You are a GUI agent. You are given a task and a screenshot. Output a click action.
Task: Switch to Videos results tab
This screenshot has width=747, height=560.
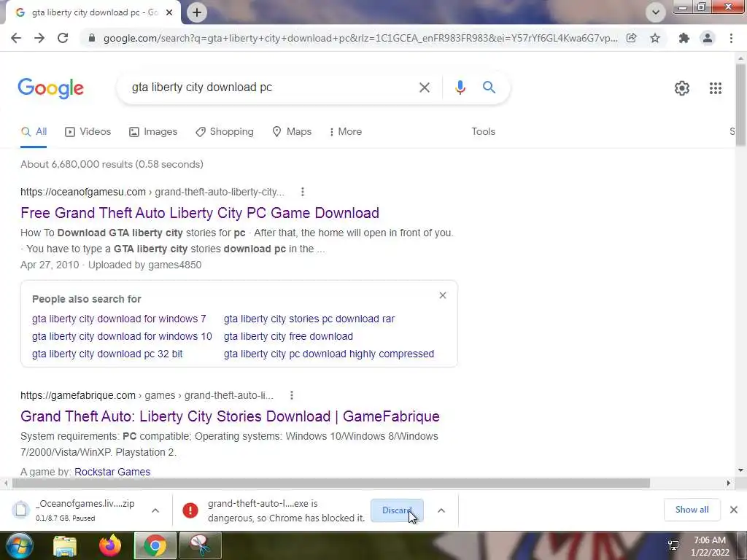point(88,132)
